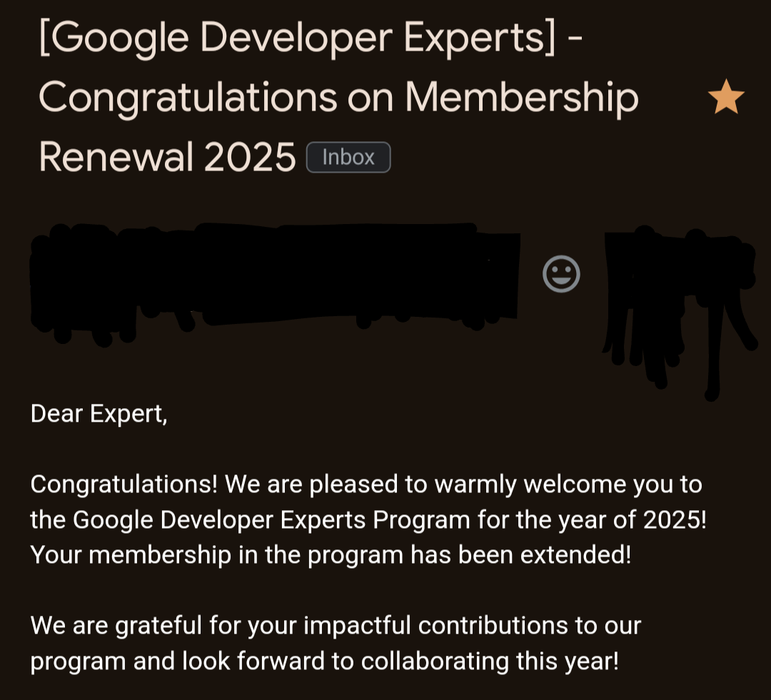
Task: Select the Inbox label chip
Action: 348,157
